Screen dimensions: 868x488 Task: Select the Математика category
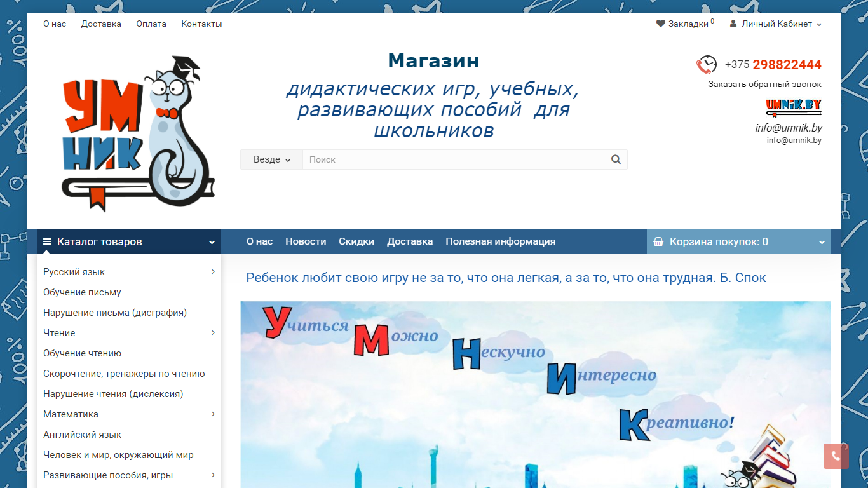(x=71, y=414)
